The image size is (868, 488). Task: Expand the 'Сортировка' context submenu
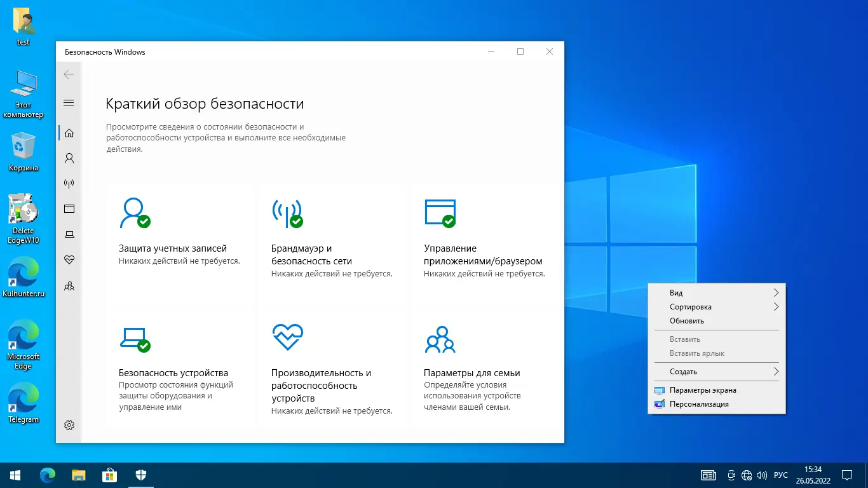click(717, 307)
